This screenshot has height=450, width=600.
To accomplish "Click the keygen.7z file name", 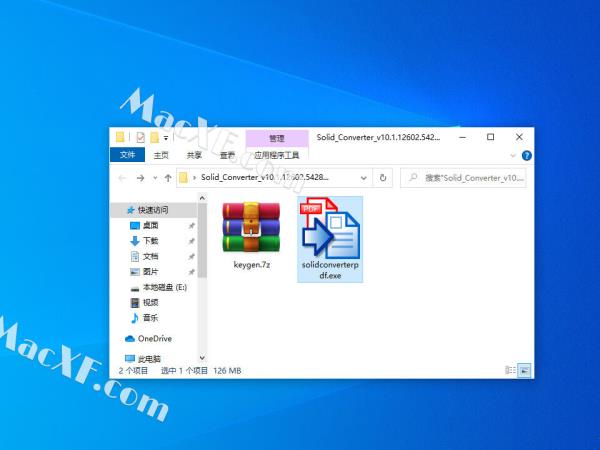I will pyautogui.click(x=252, y=264).
